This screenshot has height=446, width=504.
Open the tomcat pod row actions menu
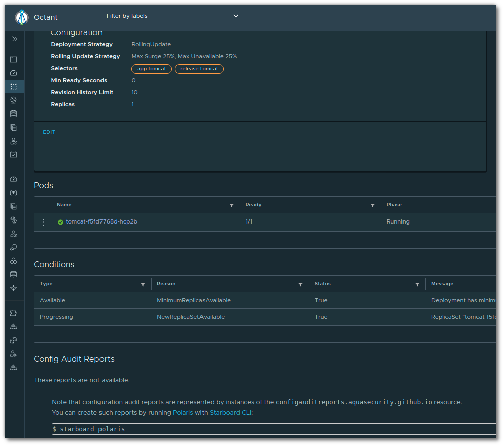click(x=43, y=222)
